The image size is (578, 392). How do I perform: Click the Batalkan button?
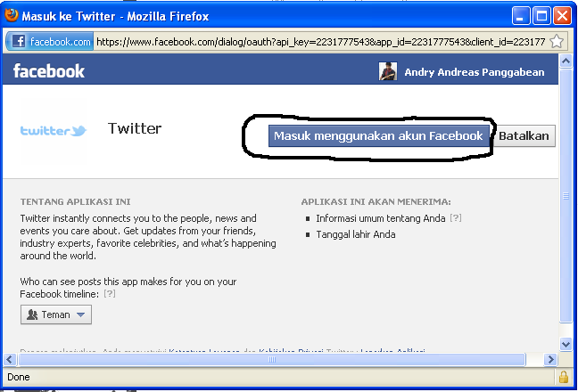tap(524, 135)
